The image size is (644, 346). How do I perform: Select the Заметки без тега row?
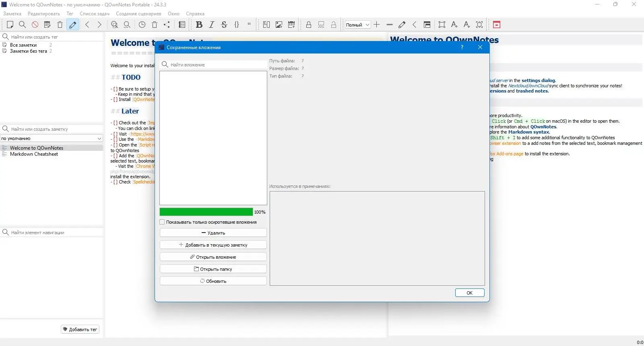[52, 51]
